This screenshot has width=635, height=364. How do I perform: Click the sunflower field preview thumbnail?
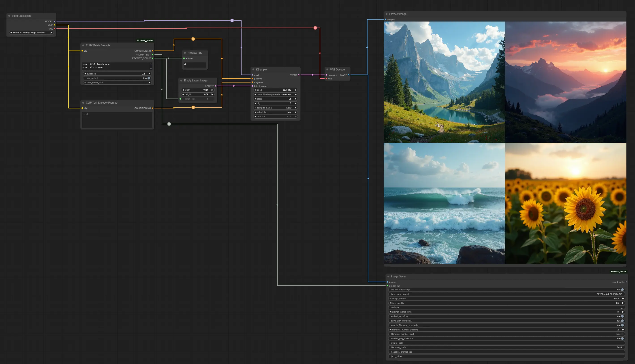pyautogui.click(x=565, y=203)
